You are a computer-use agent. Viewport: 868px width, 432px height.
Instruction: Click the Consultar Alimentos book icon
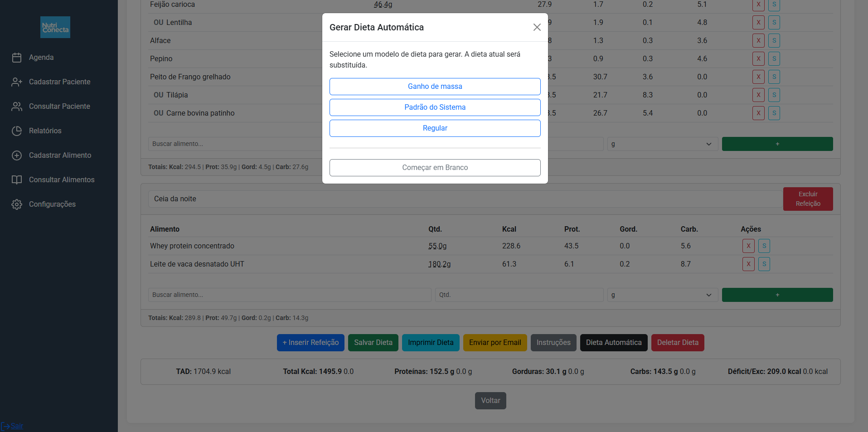click(17, 180)
